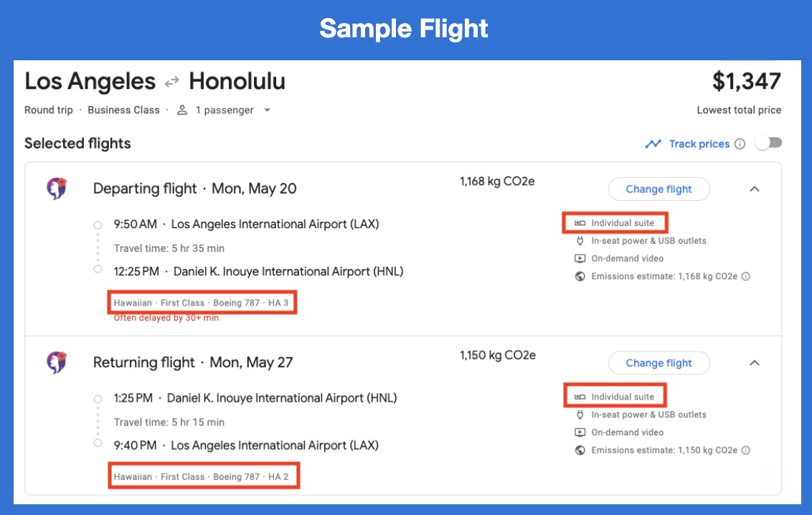Collapse the returning flight details
Screen dimensions: 812x515
tap(755, 363)
